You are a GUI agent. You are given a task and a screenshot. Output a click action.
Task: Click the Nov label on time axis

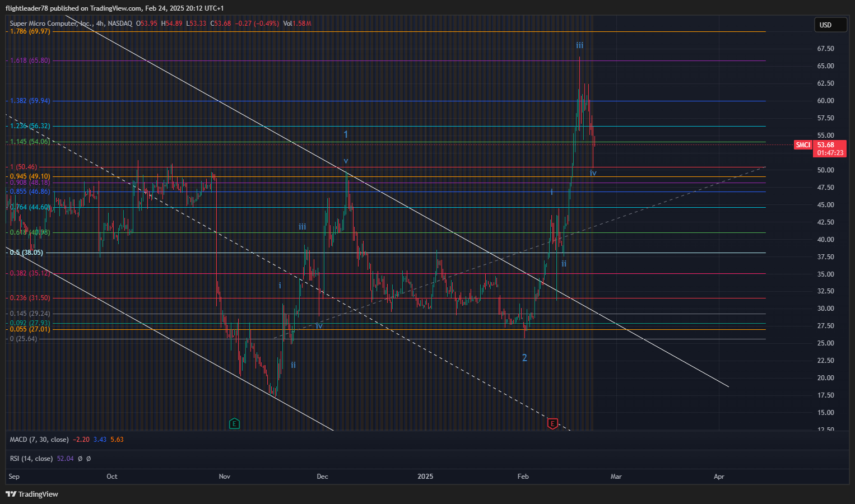(224, 477)
